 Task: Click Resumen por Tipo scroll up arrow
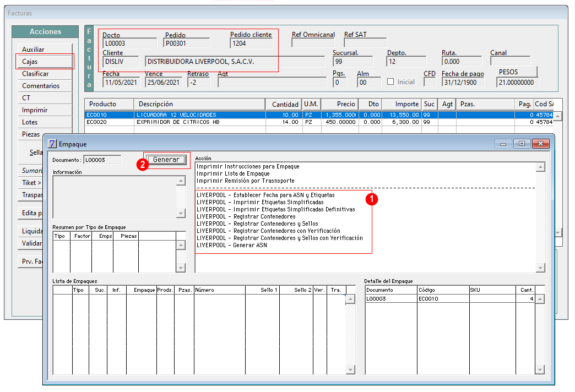[181, 244]
